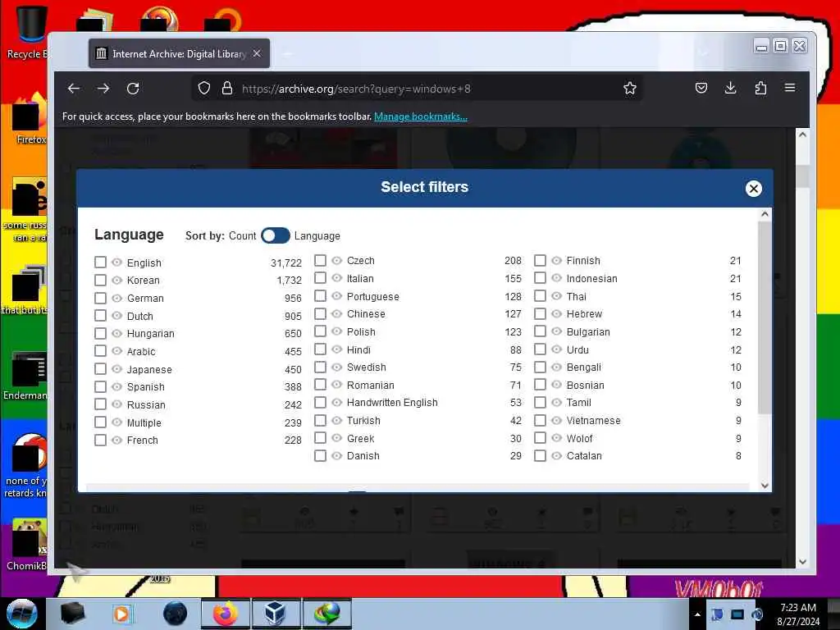The width and height of the screenshot is (840, 630).
Task: Hide Italian with its eye icon
Action: coord(336,278)
